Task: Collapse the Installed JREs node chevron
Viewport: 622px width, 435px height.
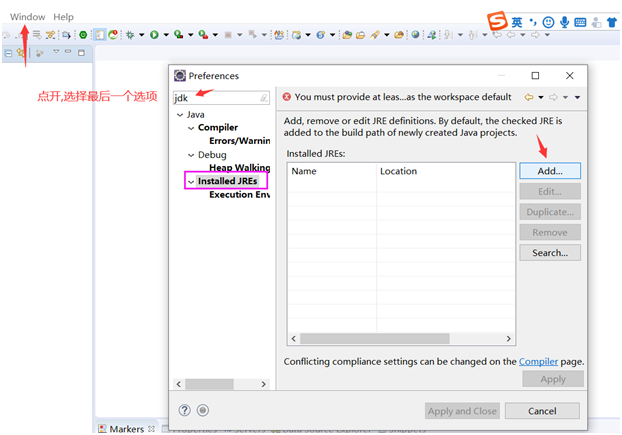Action: pyautogui.click(x=191, y=182)
